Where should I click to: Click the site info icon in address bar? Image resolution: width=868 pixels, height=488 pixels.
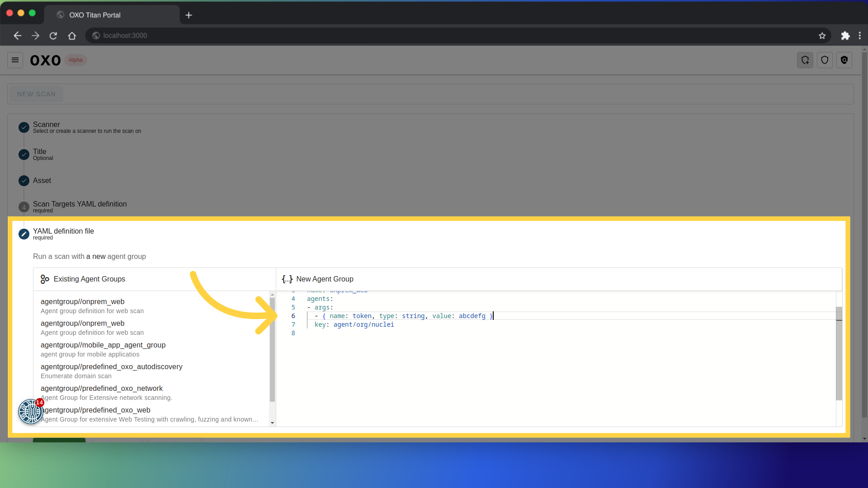click(96, 36)
